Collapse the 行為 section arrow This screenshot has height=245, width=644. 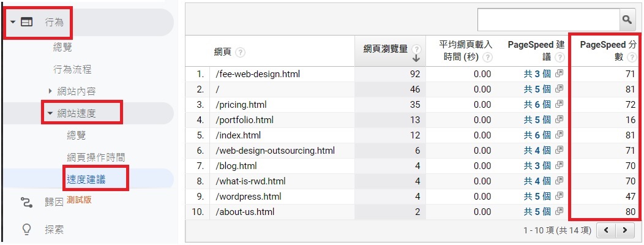coord(12,22)
